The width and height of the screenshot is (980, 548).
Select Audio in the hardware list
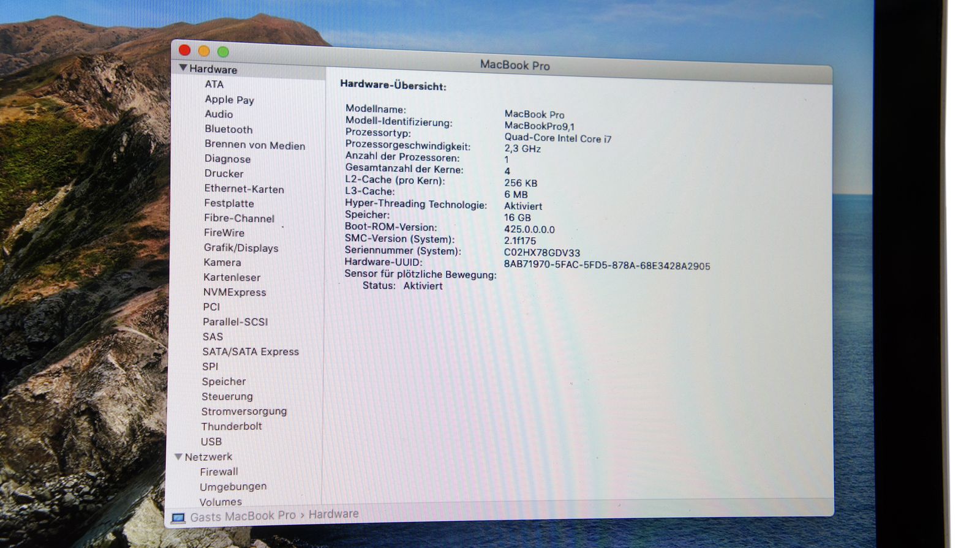pyautogui.click(x=219, y=114)
